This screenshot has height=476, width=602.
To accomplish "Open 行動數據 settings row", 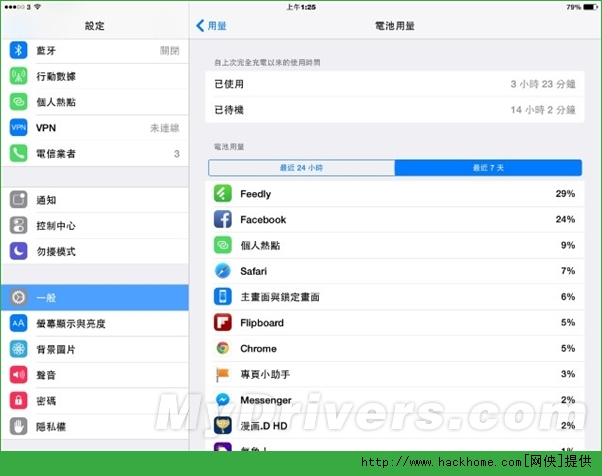I will pos(94,76).
